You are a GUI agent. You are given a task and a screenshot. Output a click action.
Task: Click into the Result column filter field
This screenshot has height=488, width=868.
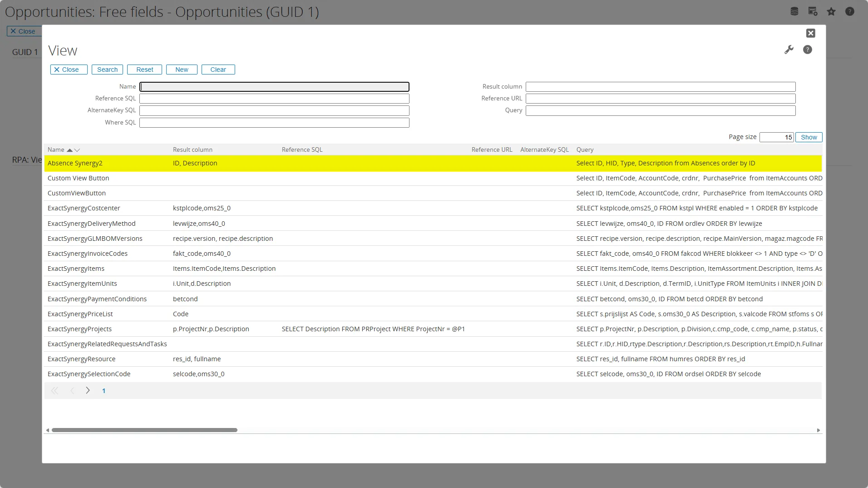[661, 87]
